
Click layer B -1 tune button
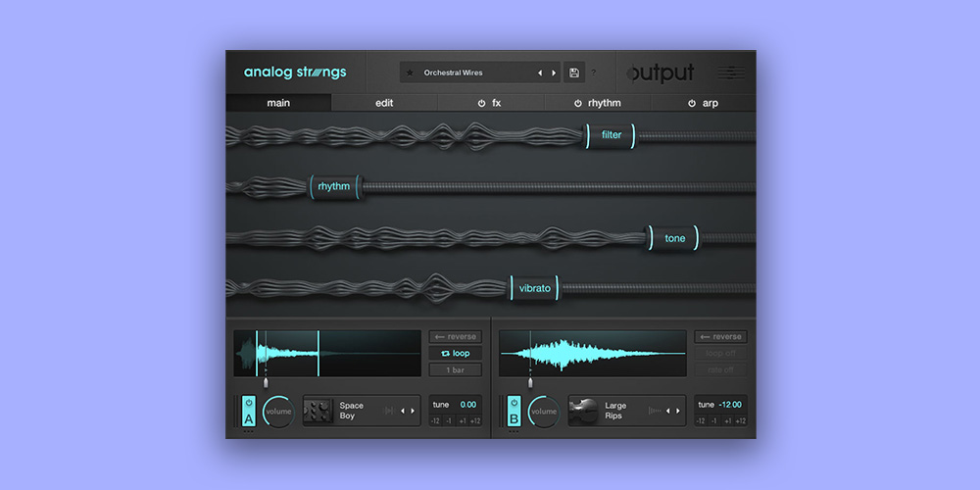point(713,421)
